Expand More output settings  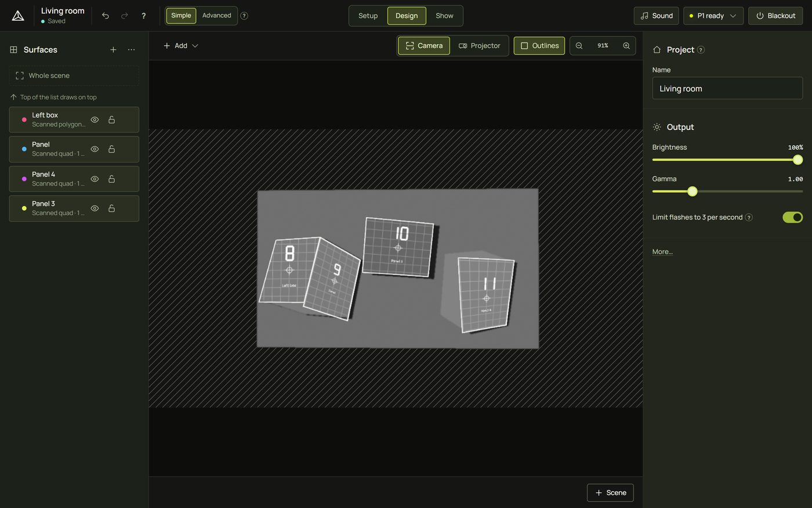662,252
